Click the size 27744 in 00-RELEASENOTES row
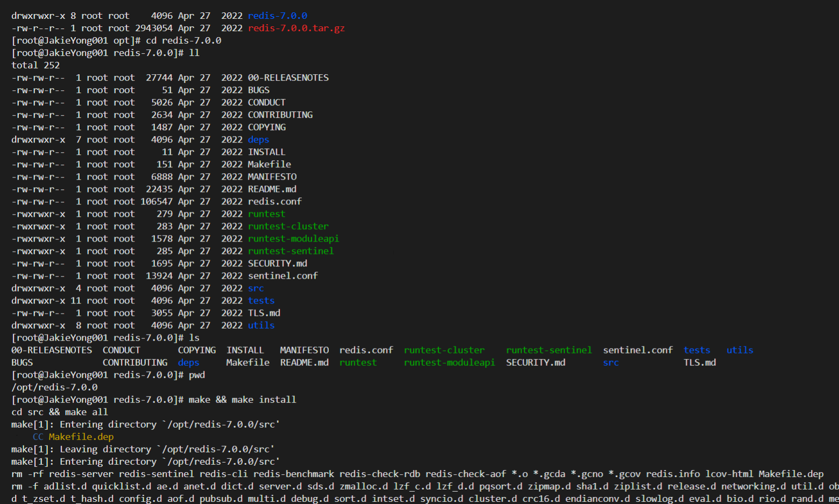Image resolution: width=839 pixels, height=504 pixels. 159,77
